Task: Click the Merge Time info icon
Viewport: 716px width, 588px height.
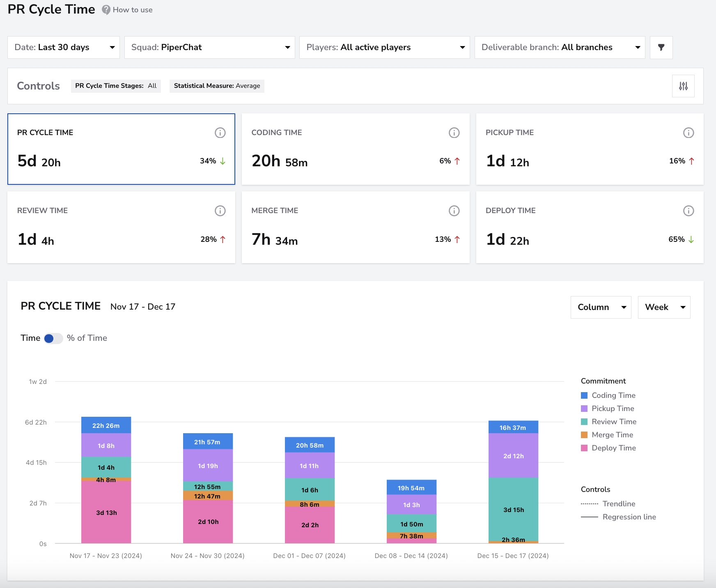Action: click(x=454, y=211)
